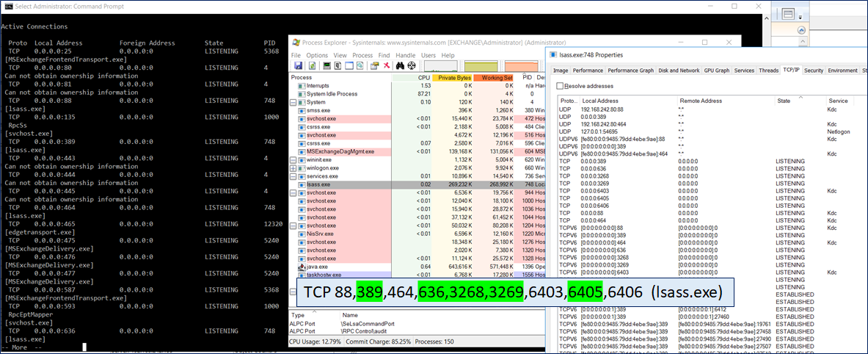868x354 pixels.
Task: Click the Properties toolbar icon
Action: point(373,66)
